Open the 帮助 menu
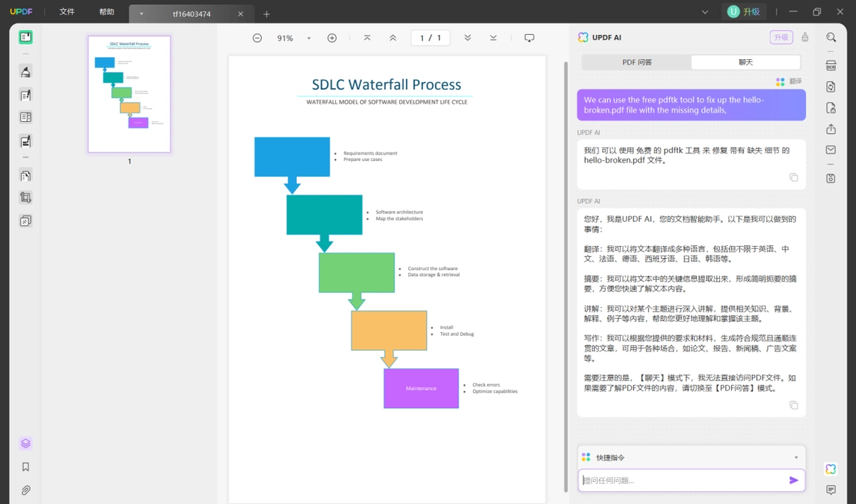Image resolution: width=856 pixels, height=504 pixels. [x=106, y=12]
